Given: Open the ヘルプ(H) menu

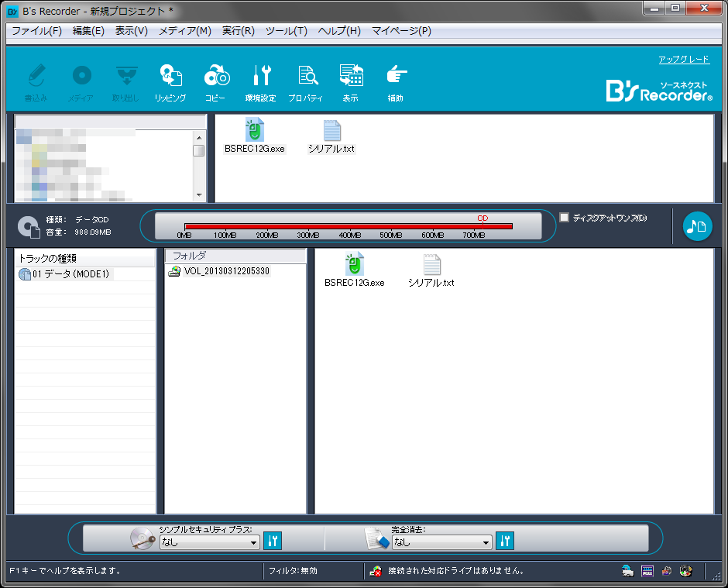Looking at the screenshot, I should pyautogui.click(x=339, y=31).
